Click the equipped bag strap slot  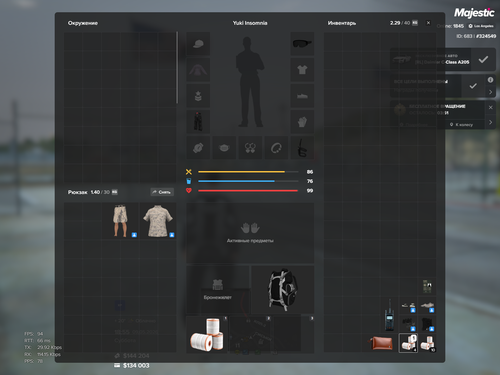[302, 148]
